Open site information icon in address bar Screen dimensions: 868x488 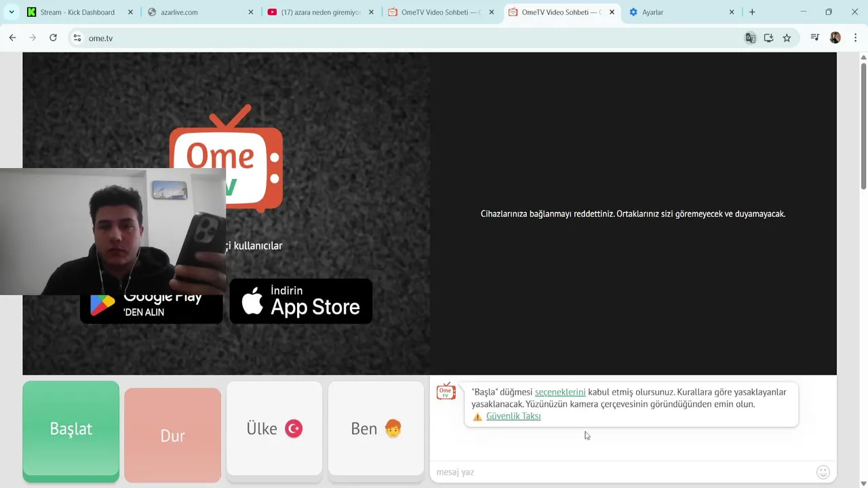77,38
